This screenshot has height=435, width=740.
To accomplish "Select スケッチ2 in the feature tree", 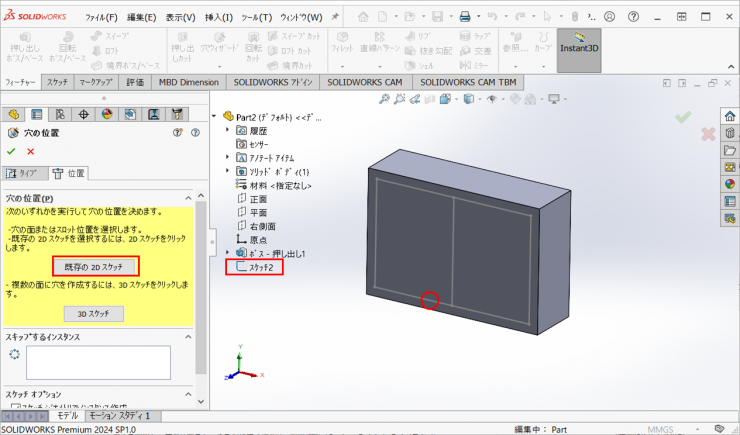I will [x=255, y=267].
